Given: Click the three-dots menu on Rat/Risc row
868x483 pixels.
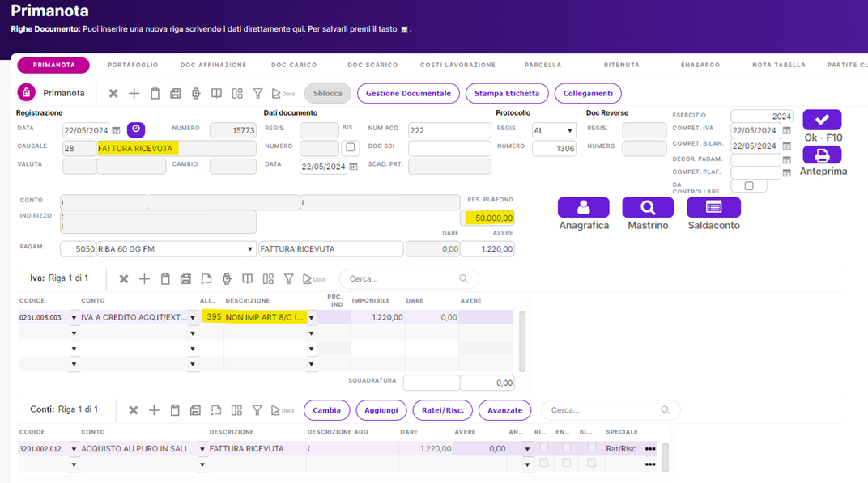Looking at the screenshot, I should tap(650, 449).
